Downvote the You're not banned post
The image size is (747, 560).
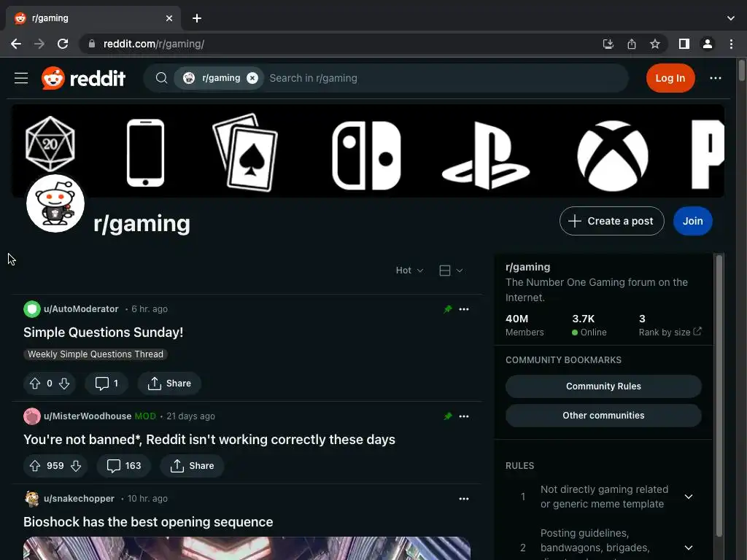76,466
